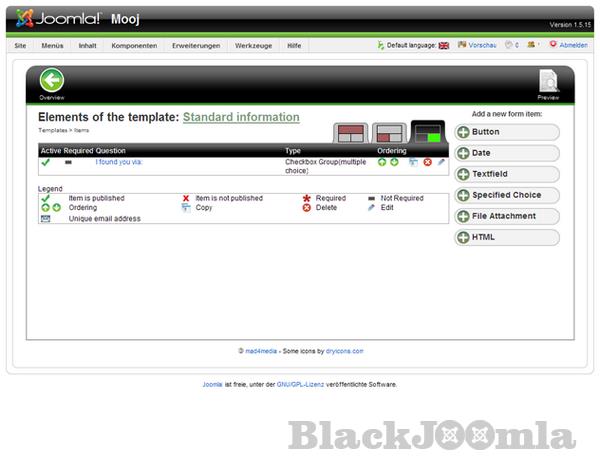The height and width of the screenshot is (475, 600).
Task: Toggle the Required status of the item
Action: point(69,161)
